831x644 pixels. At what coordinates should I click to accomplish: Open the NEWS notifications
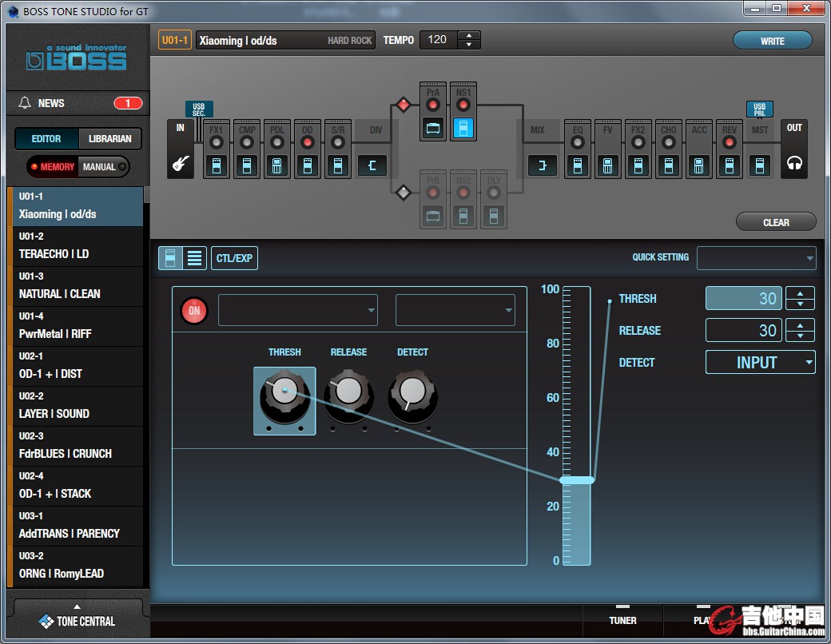click(x=78, y=103)
